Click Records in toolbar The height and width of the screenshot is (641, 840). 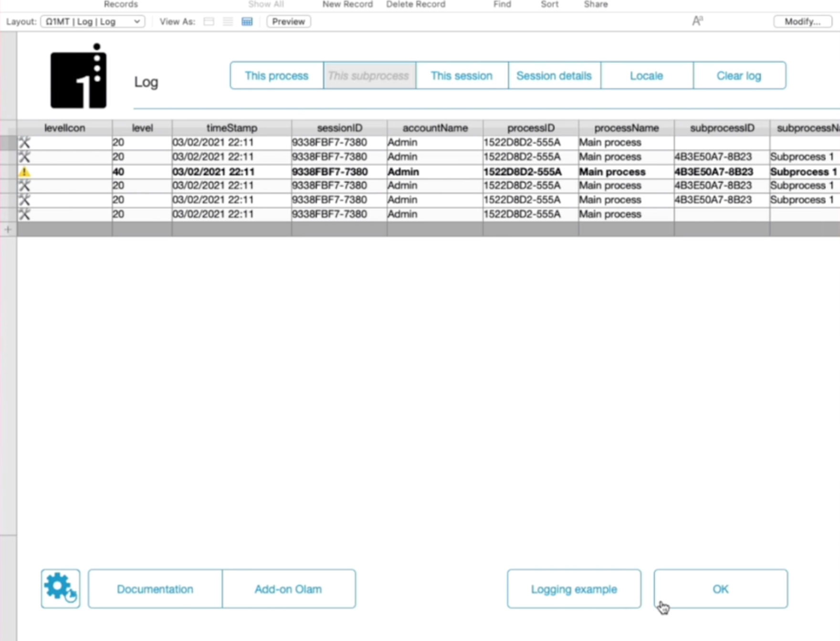[x=121, y=4]
